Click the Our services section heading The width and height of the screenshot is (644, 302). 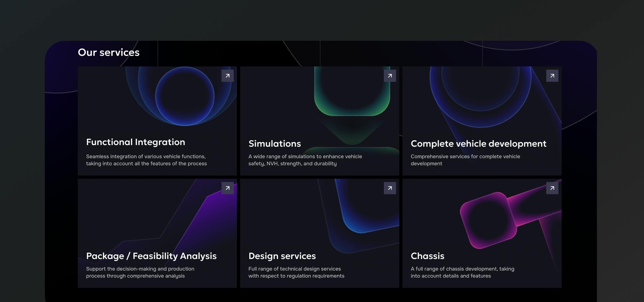click(108, 52)
